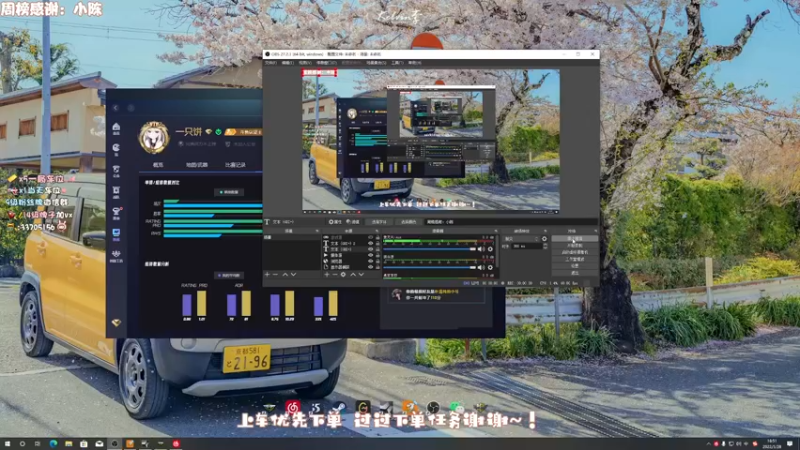
Task: Open File Explorer from the taskbar
Action: [x=68, y=444]
